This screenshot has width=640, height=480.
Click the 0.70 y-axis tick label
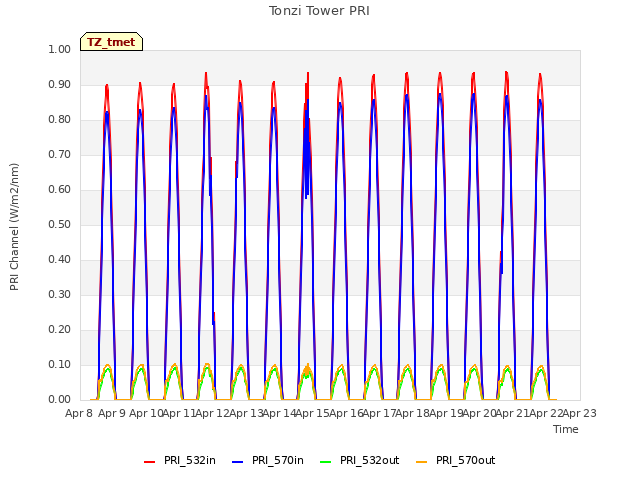[x=60, y=155]
